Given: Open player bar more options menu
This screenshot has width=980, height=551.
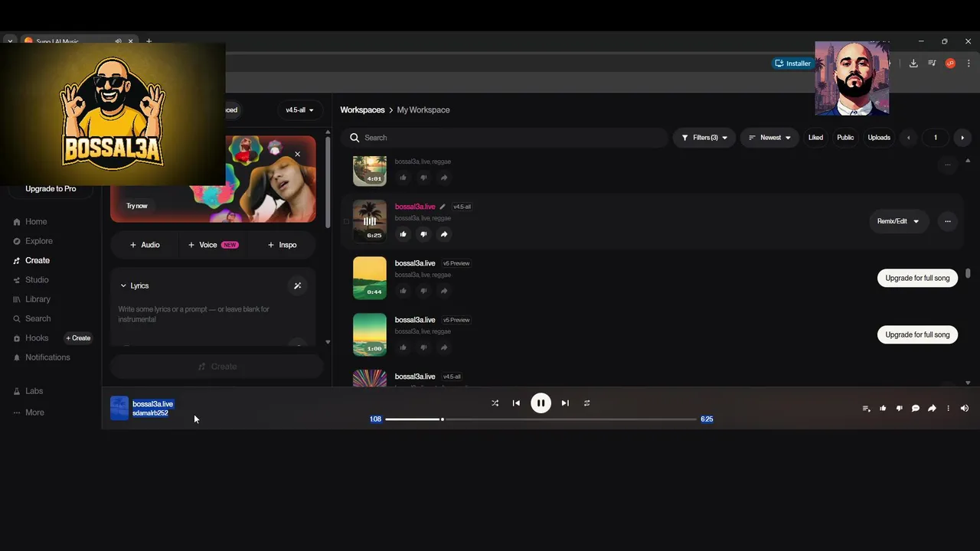Looking at the screenshot, I should tap(948, 409).
